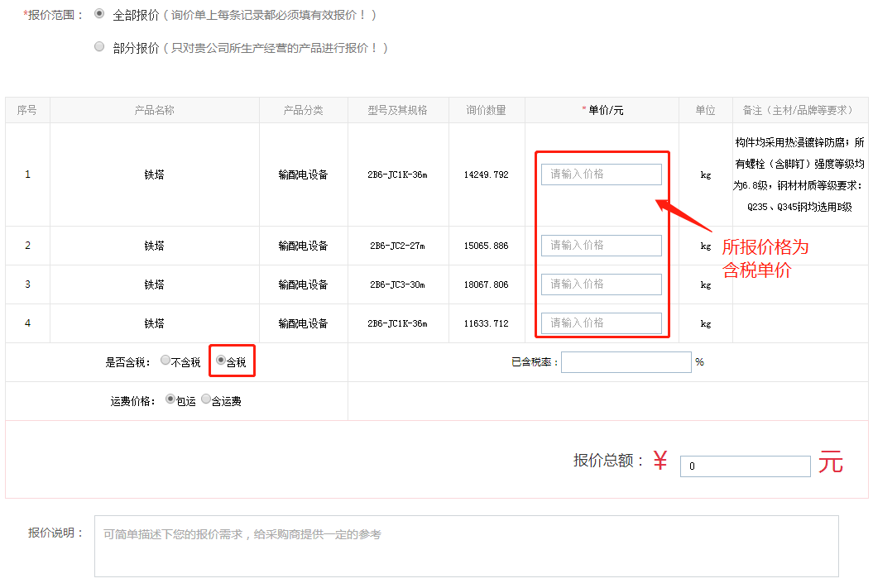The image size is (873, 588).
Task: Click the 询价数量 column header
Action: pos(486,110)
